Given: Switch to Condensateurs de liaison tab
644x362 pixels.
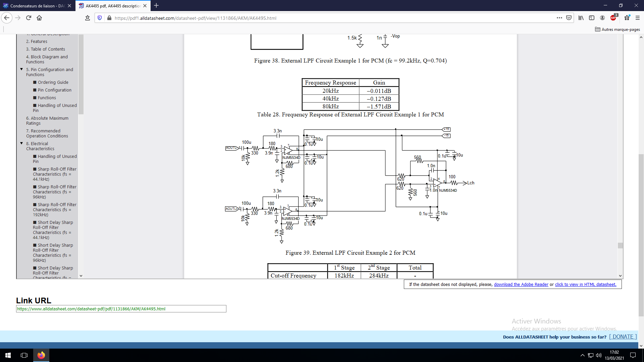Looking at the screenshot, I should coord(37,6).
